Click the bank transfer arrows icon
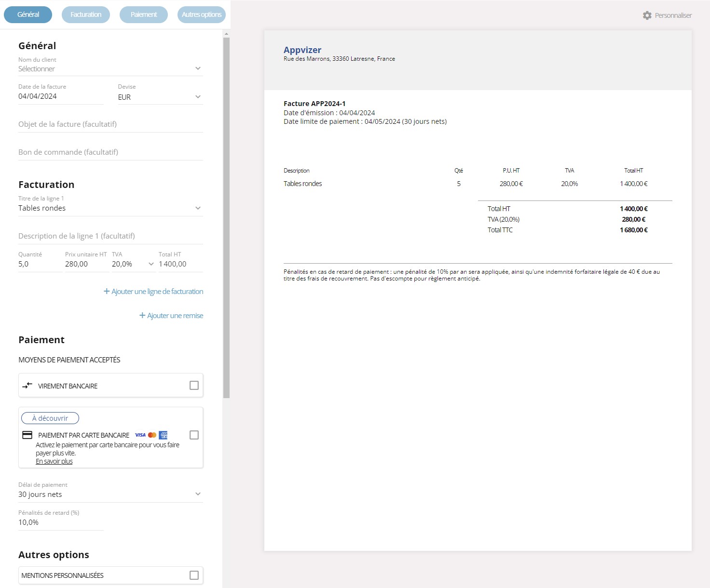This screenshot has height=588, width=710. pyautogui.click(x=27, y=386)
